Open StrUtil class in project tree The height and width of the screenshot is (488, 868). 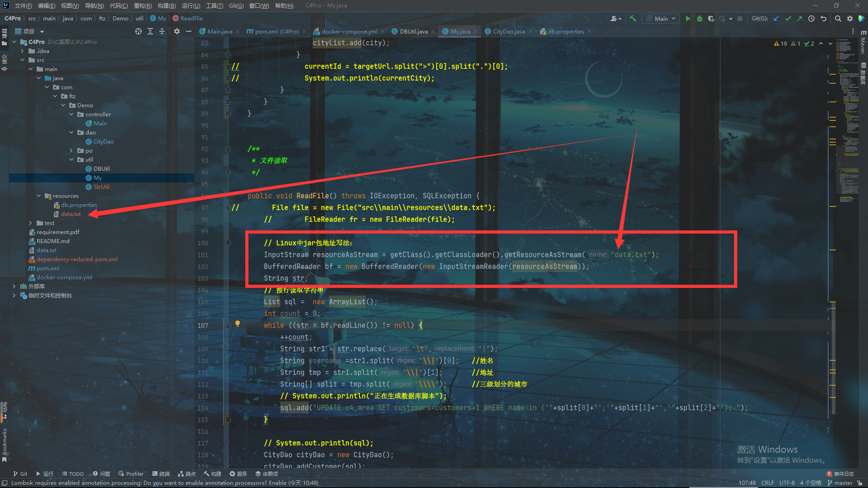tap(101, 187)
